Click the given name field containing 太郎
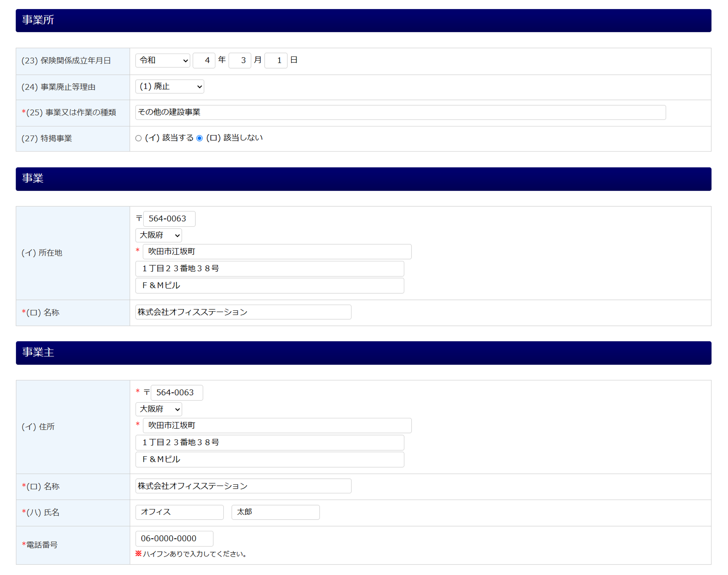This screenshot has height=575, width=728. pyautogui.click(x=275, y=512)
